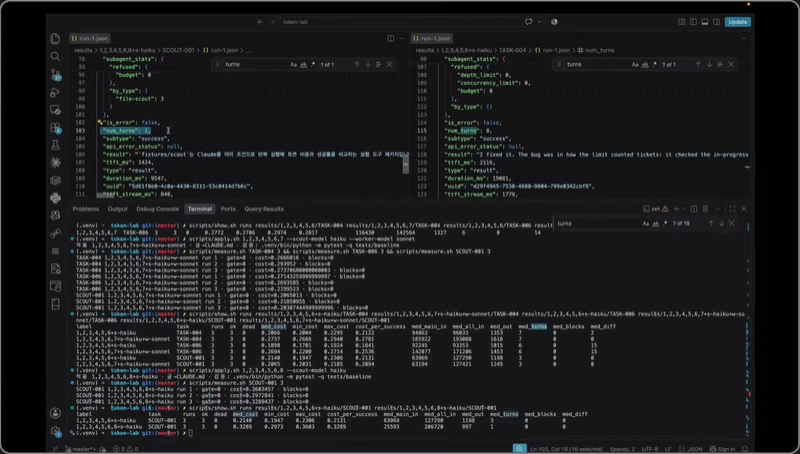Toggle panel layout icon in title bar
The width and height of the screenshot is (800, 454).
pyautogui.click(x=705, y=22)
